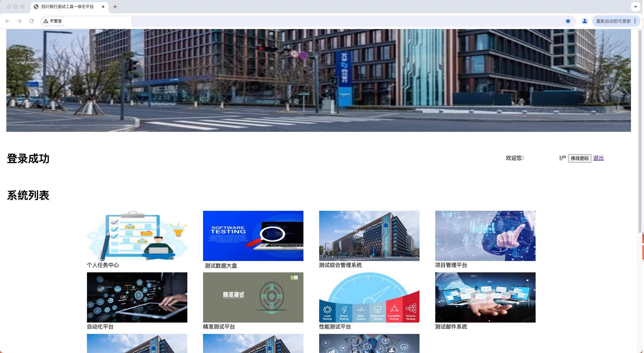
Task: Click the 修改密码 button
Action: [x=579, y=158]
